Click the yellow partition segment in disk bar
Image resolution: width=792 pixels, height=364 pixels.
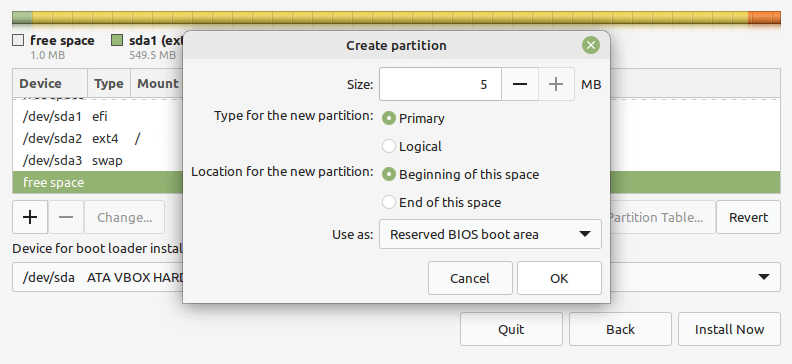pos(390,18)
